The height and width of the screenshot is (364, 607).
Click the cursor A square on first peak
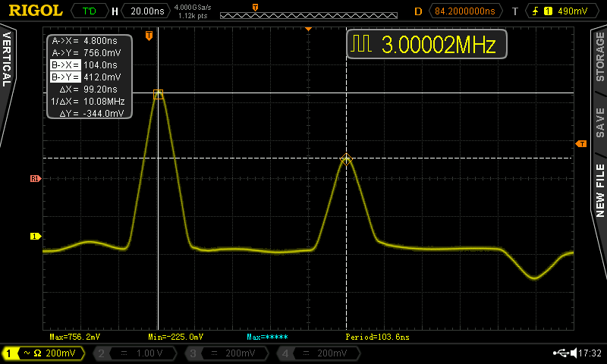click(158, 94)
